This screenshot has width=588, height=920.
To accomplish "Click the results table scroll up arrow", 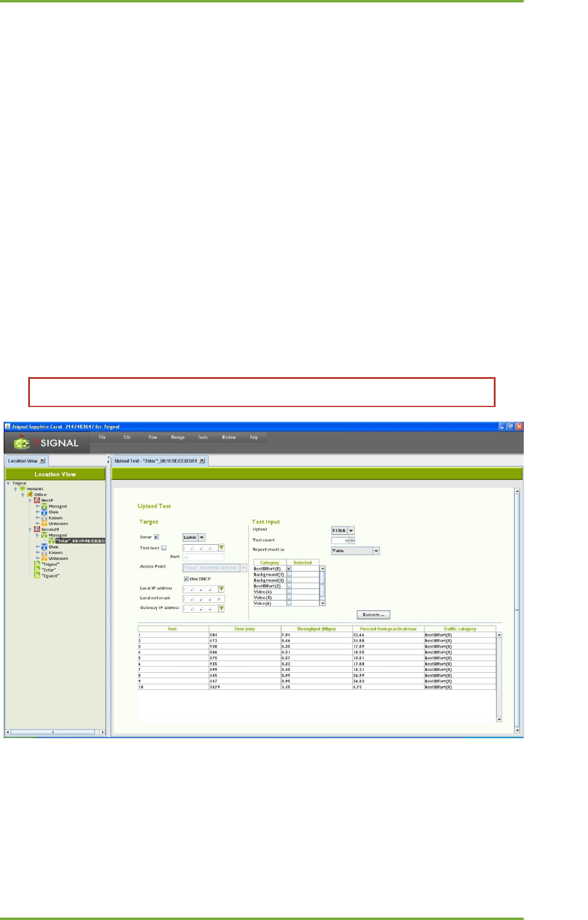I will [x=499, y=635].
